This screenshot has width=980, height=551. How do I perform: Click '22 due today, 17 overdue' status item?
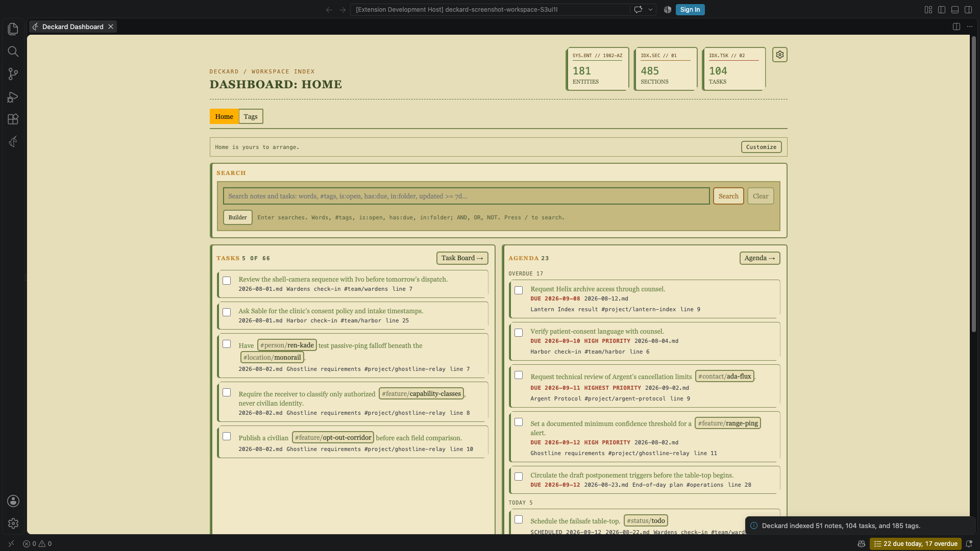[915, 544]
